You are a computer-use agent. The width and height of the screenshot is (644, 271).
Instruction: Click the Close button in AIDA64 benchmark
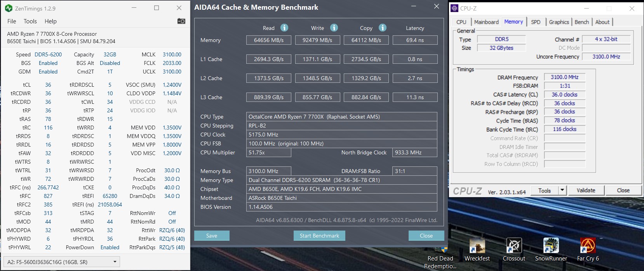426,236
